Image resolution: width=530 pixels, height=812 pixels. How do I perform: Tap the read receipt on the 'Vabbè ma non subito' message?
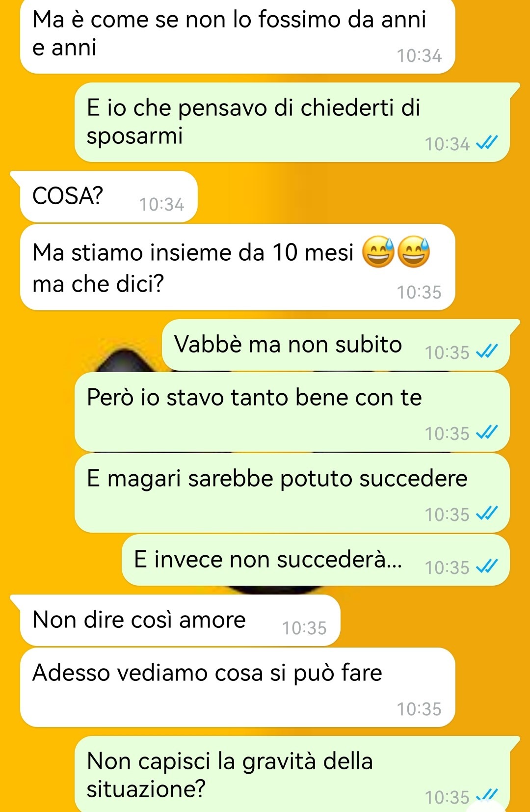click(487, 352)
